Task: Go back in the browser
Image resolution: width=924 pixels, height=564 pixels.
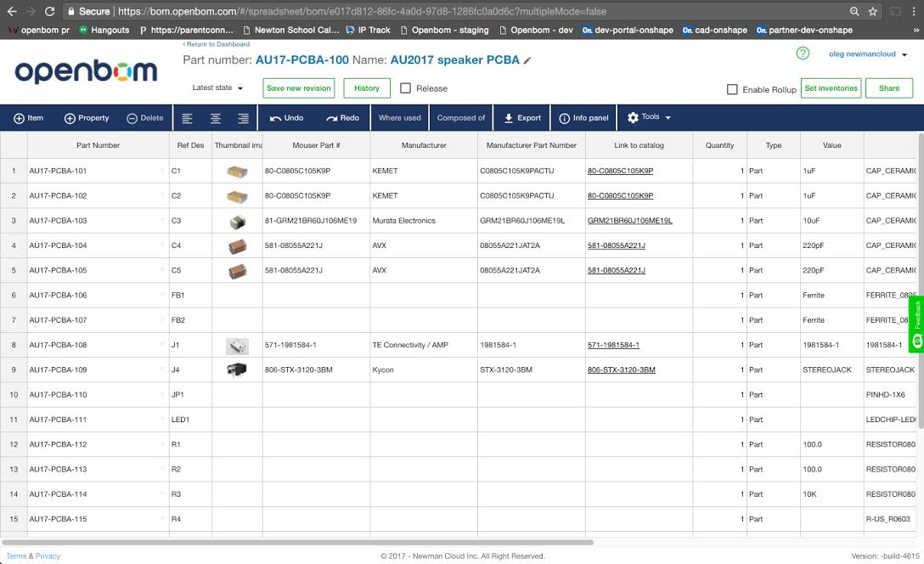Action: (x=12, y=11)
